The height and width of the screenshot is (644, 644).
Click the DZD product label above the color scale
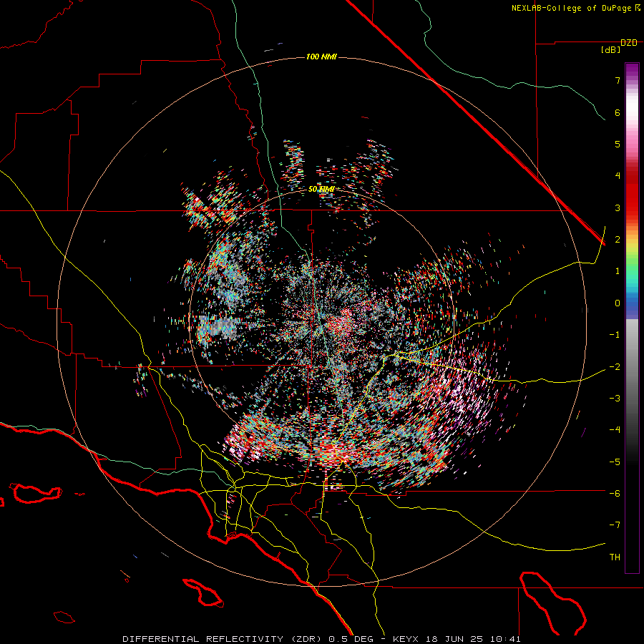tap(629, 43)
